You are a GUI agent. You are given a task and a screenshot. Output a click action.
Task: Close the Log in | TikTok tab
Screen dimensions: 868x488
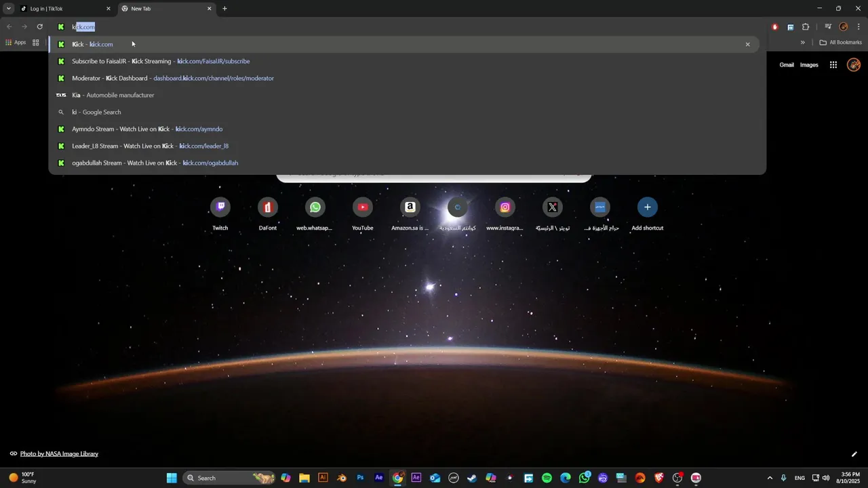[x=108, y=9]
